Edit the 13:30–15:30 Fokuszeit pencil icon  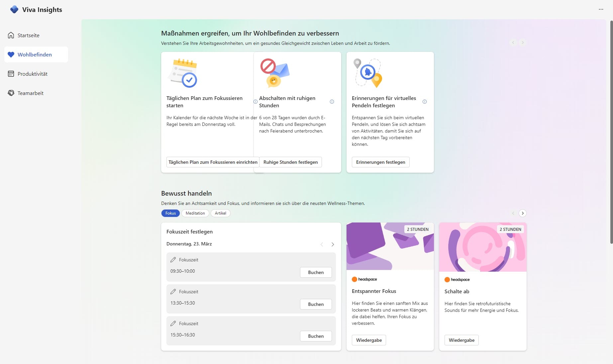[x=173, y=292]
